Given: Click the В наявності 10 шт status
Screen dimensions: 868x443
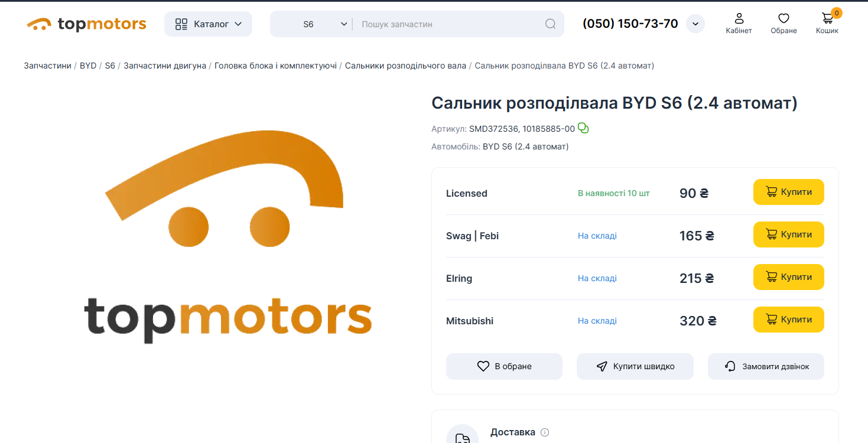Looking at the screenshot, I should pos(614,193).
